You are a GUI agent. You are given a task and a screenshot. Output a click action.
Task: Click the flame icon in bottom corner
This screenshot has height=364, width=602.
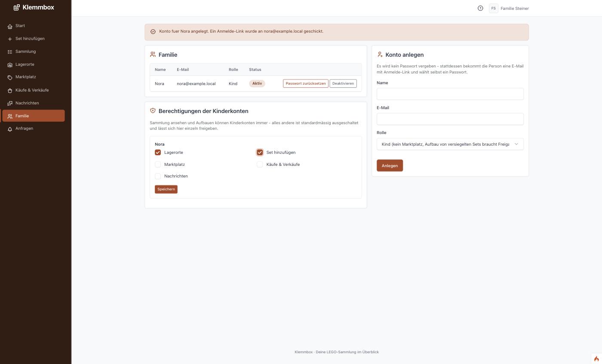pos(596,359)
